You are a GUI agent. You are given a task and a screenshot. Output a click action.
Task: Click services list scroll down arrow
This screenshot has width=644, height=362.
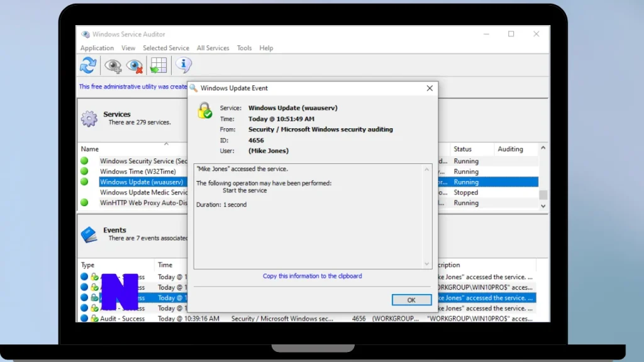pos(543,206)
